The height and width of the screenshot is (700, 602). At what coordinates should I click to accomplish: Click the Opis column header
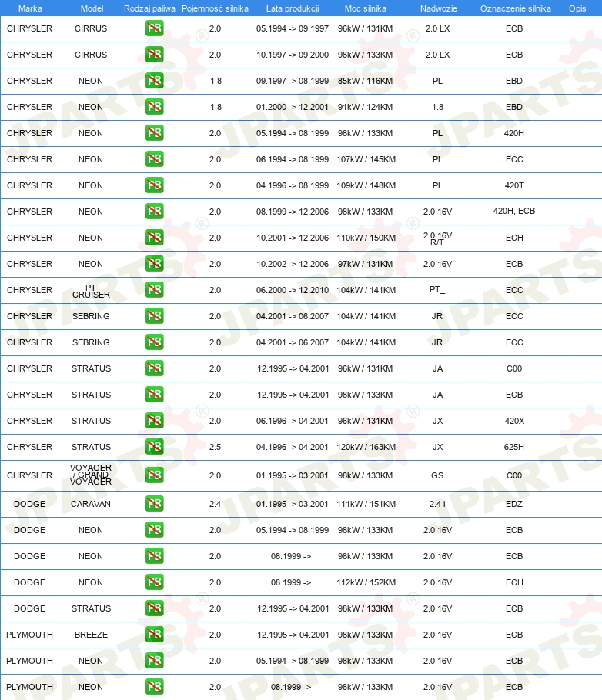[x=577, y=8]
